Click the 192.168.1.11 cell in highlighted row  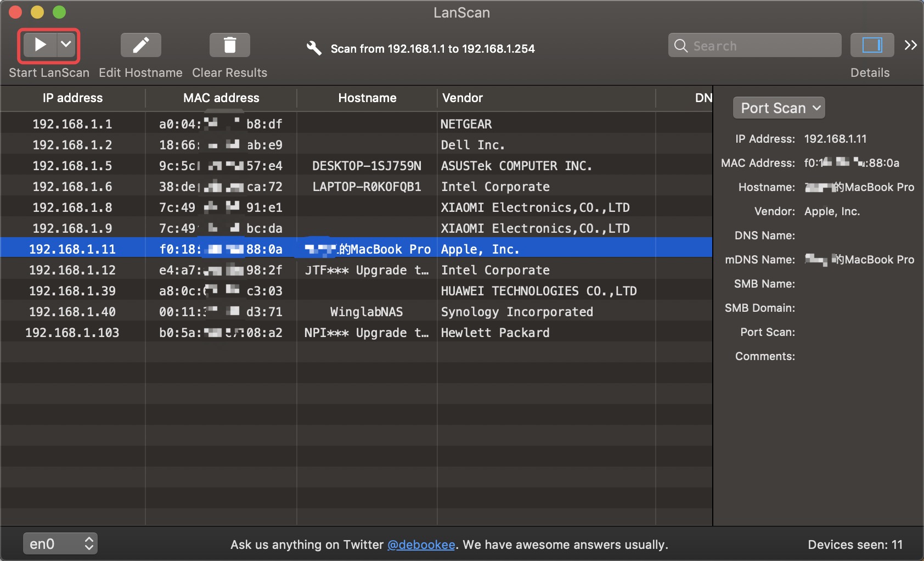click(72, 249)
